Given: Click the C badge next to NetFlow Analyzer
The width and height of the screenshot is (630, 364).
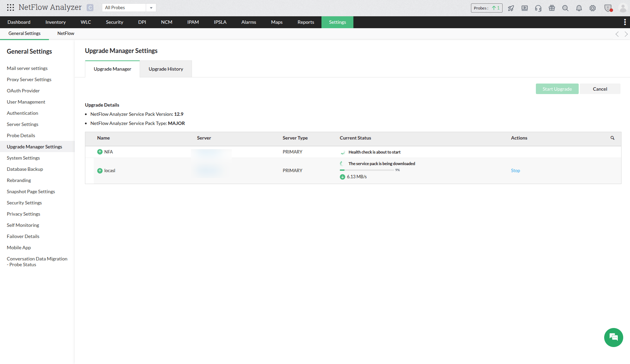Looking at the screenshot, I should pos(90,7).
